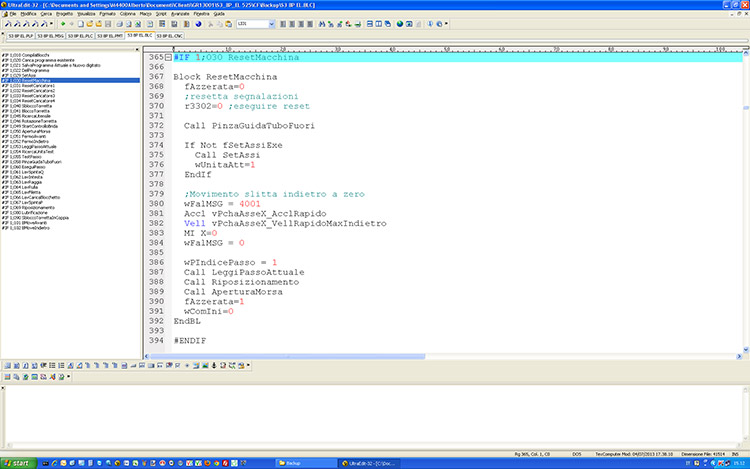Image resolution: width=750 pixels, height=469 pixels.
Task: Click the green globe browser icon
Action: tap(400, 24)
